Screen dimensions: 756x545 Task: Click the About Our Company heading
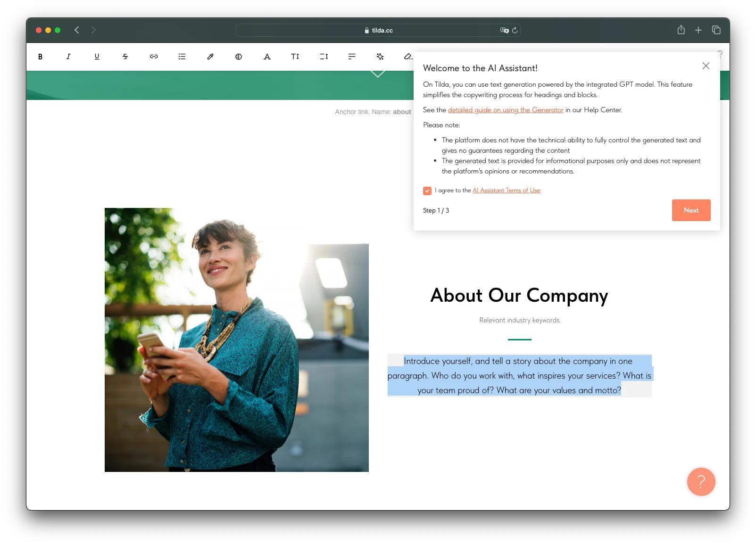click(x=519, y=296)
